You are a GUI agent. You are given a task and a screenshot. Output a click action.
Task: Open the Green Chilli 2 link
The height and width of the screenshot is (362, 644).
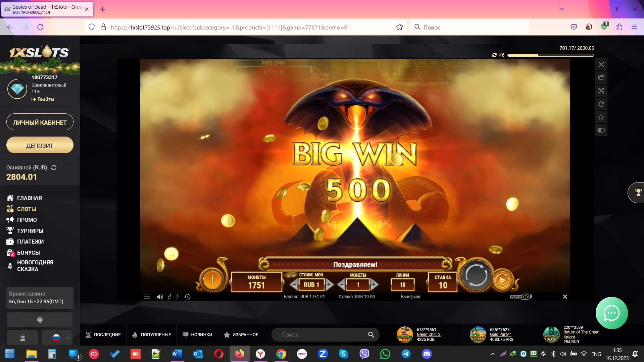coord(429,334)
